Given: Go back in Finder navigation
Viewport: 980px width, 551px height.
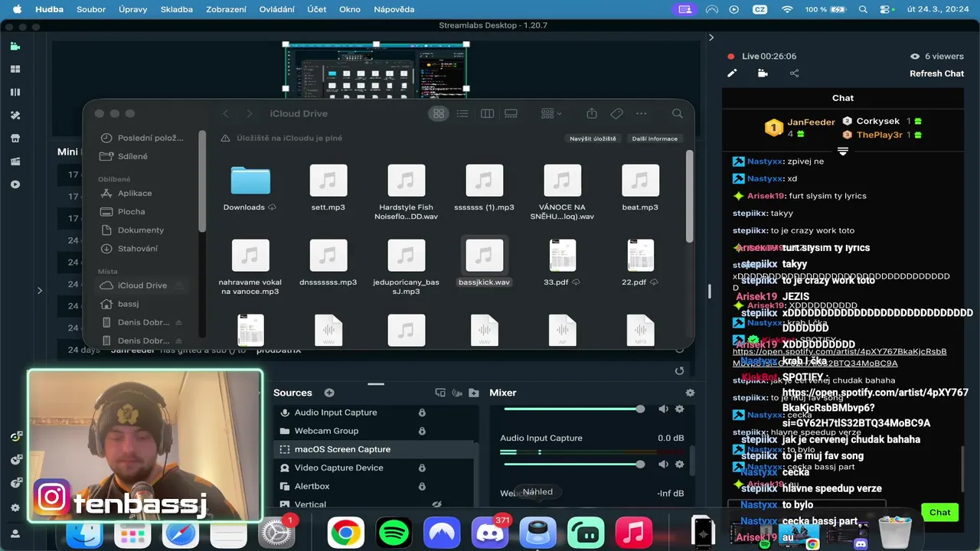Looking at the screenshot, I should [225, 113].
